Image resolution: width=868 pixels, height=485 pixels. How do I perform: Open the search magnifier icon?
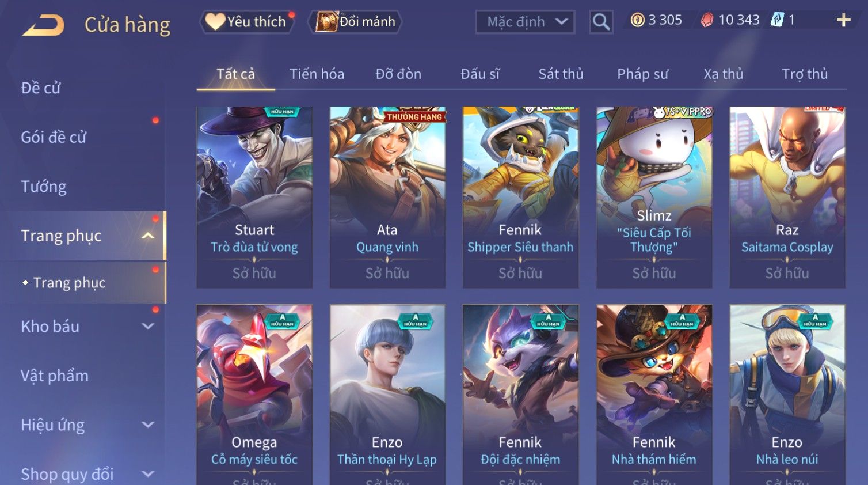click(601, 22)
